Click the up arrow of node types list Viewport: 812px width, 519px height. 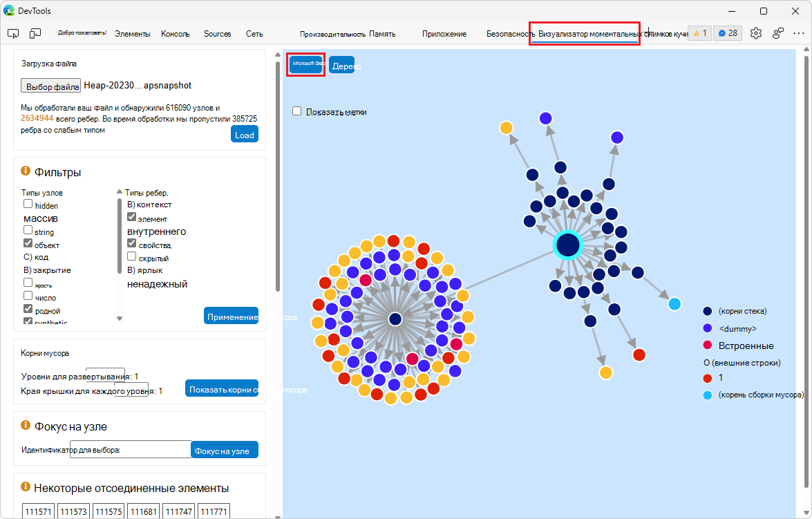click(120, 191)
